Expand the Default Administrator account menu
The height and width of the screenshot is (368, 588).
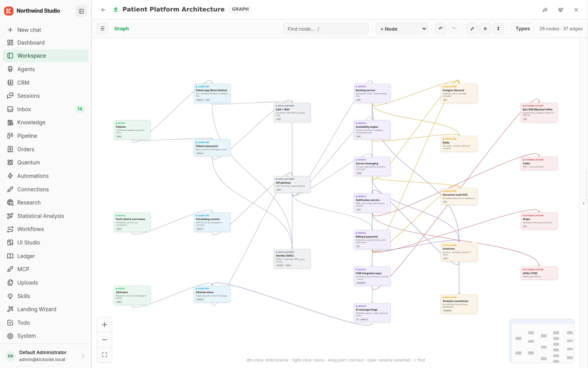click(46, 356)
